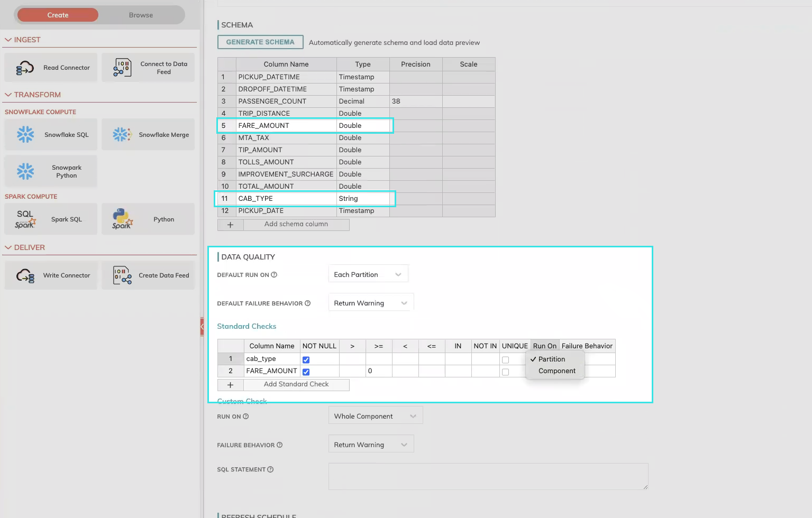Click the UNIQUE column header
The width and height of the screenshot is (812, 518).
click(515, 346)
